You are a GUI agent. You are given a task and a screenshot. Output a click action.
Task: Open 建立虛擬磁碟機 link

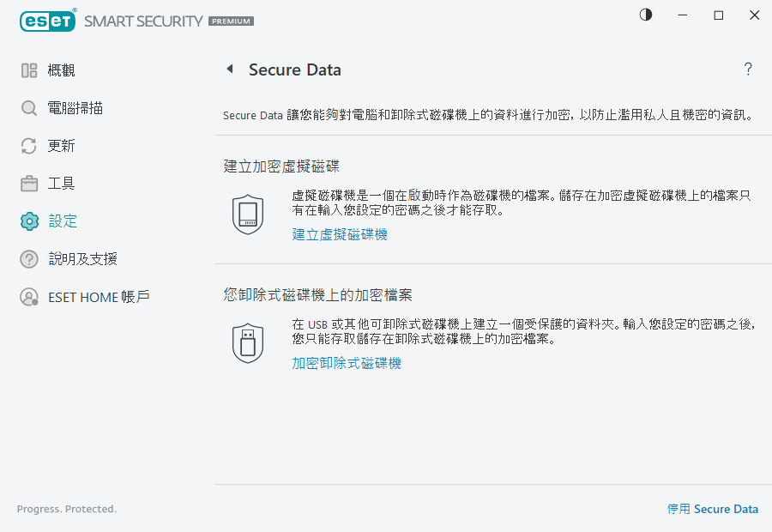tap(339, 233)
